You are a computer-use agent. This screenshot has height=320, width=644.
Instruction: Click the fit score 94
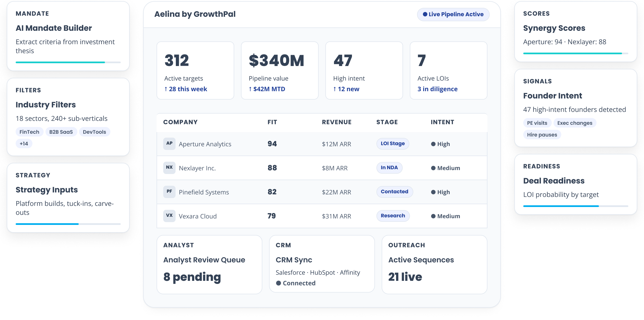(272, 144)
